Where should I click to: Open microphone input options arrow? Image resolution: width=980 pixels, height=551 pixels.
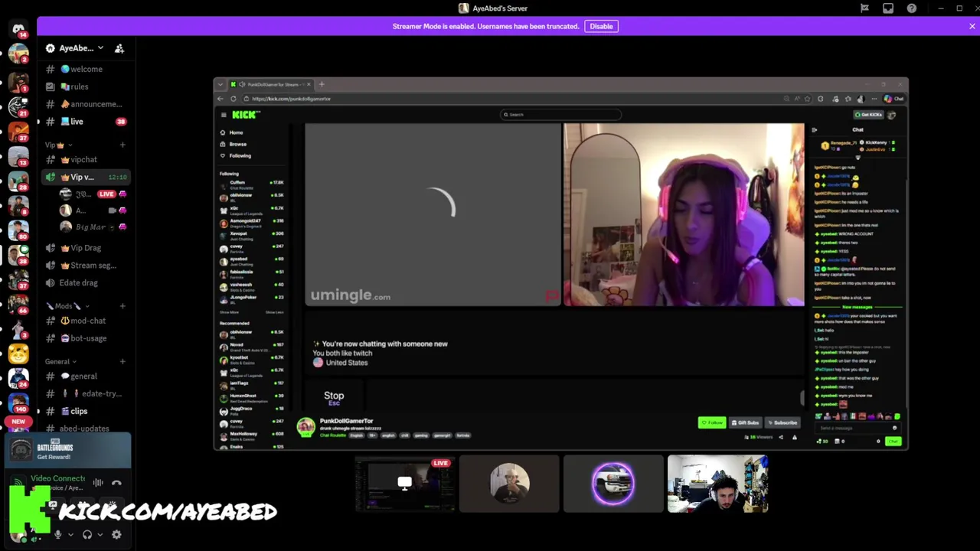[70, 535]
